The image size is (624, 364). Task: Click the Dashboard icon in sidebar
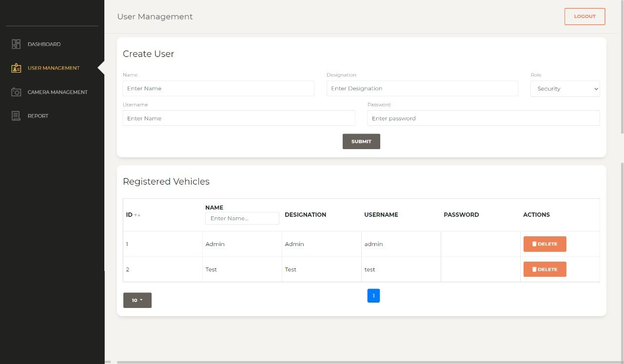16,44
